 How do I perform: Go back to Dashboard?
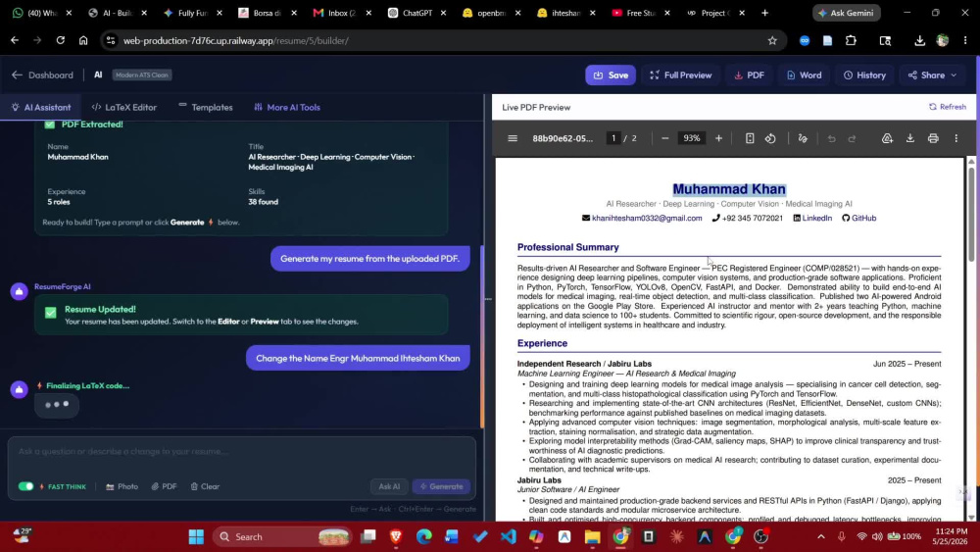tap(42, 75)
